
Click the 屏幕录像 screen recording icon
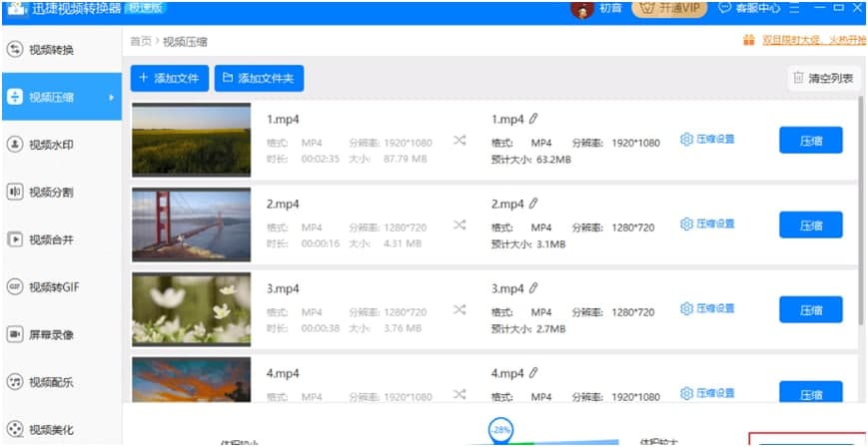[15, 334]
